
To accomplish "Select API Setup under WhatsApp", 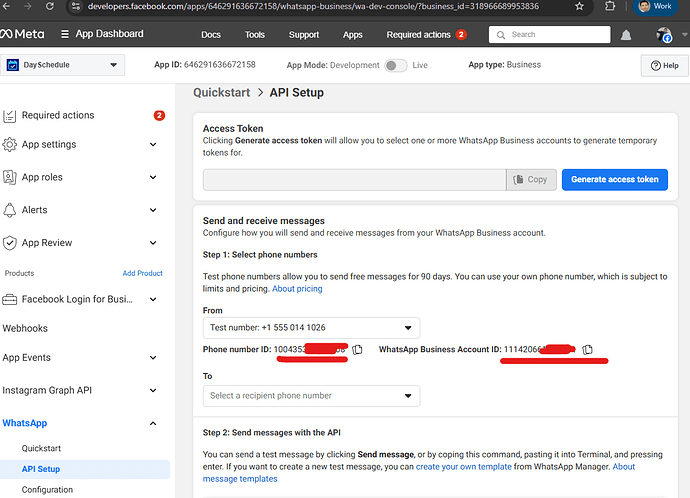I will point(85,469).
